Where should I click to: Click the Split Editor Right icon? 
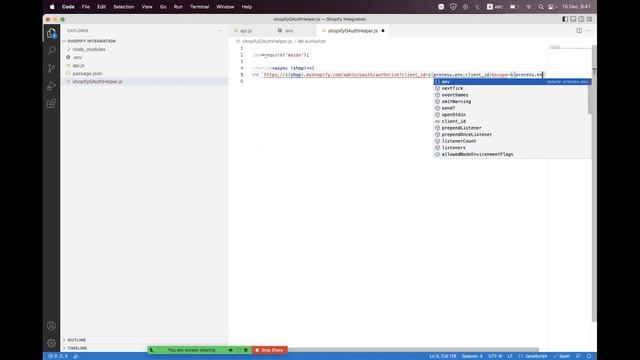pos(579,31)
